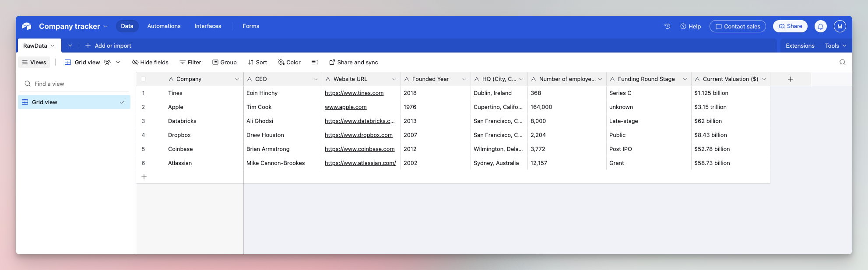868x270 pixels.
Task: Open the tines.com link
Action: [x=354, y=93]
